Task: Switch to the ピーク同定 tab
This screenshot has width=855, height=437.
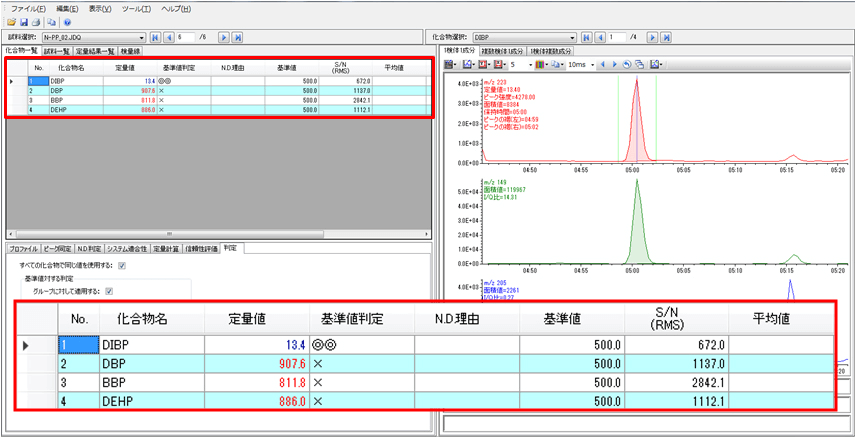Action: (x=58, y=248)
